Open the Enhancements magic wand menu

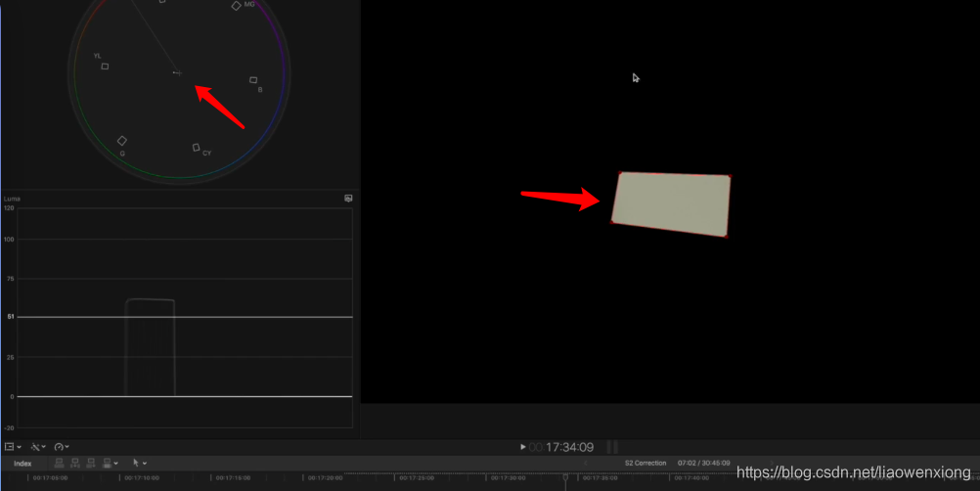pyautogui.click(x=38, y=447)
